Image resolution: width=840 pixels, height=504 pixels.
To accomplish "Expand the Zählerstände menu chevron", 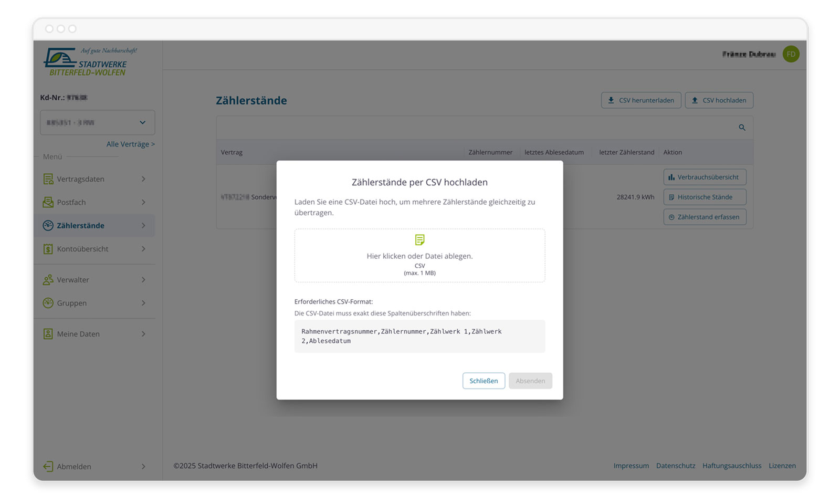I will [x=143, y=226].
